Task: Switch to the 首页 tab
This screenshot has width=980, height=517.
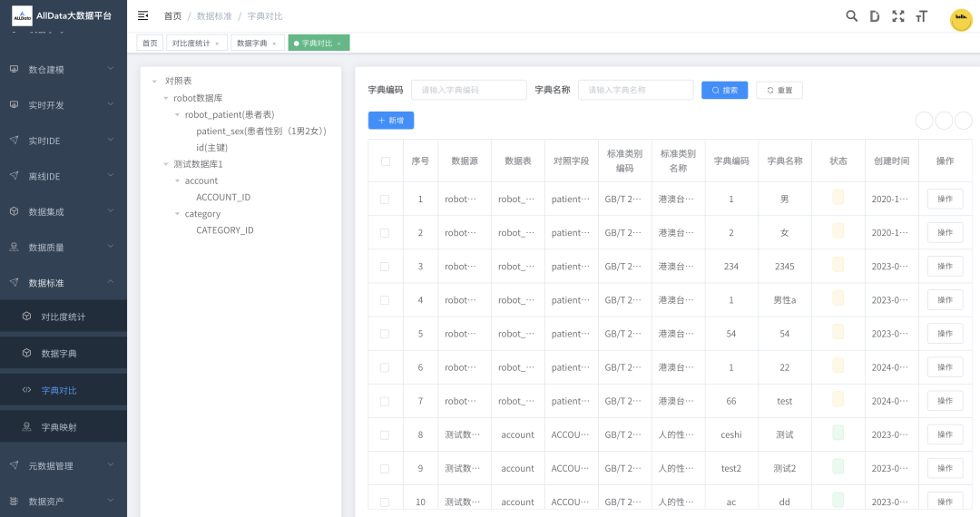Action: [150, 44]
